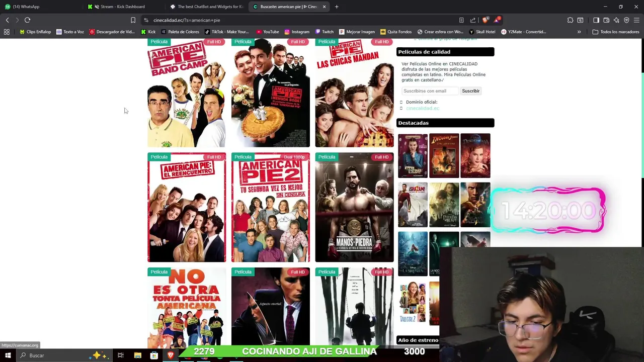This screenshot has width=644, height=362.
Task: Open Mejorar Imagen bookmark
Action: pyautogui.click(x=357, y=32)
